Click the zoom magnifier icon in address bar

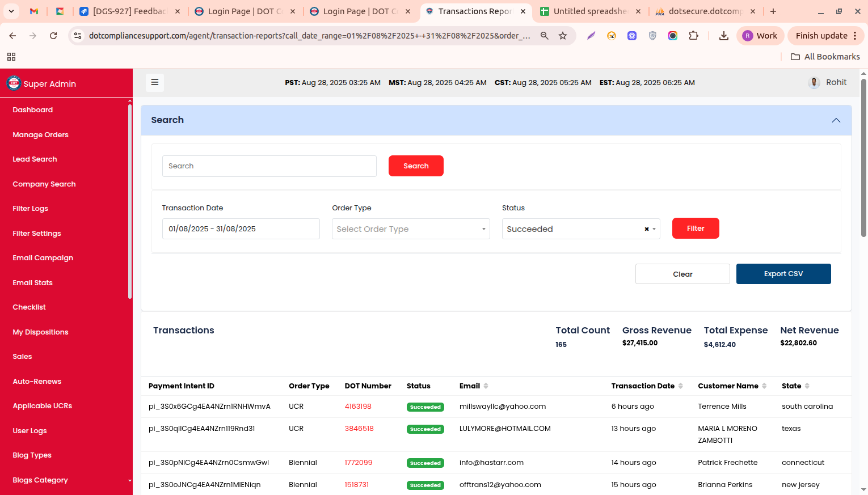point(544,36)
